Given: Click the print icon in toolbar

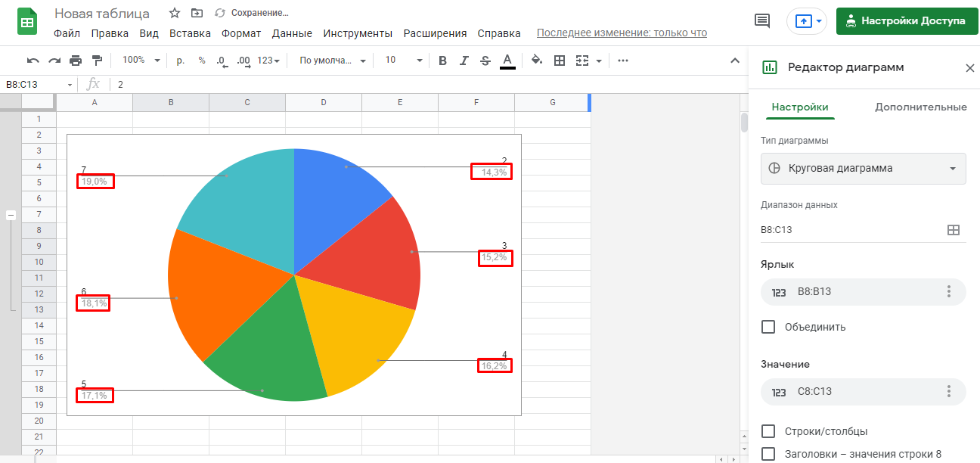Looking at the screenshot, I should 76,61.
